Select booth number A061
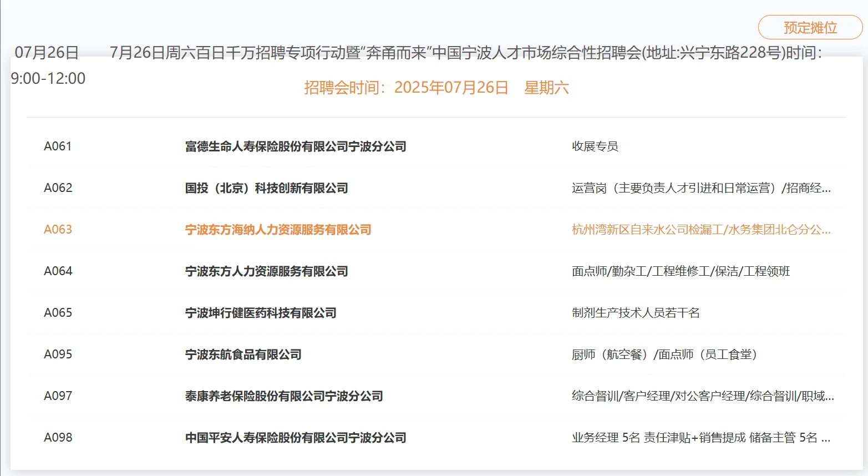This screenshot has width=868, height=476. point(58,146)
